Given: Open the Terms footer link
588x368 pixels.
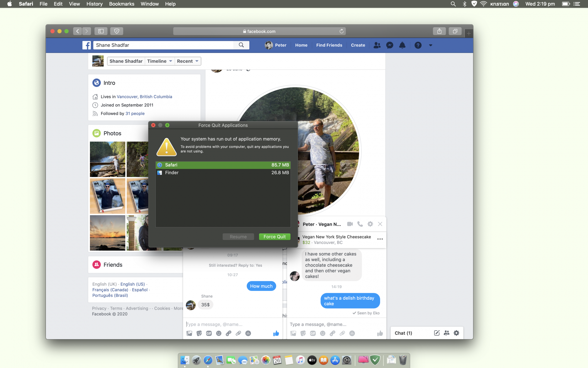Looking at the screenshot, I should [x=116, y=308].
